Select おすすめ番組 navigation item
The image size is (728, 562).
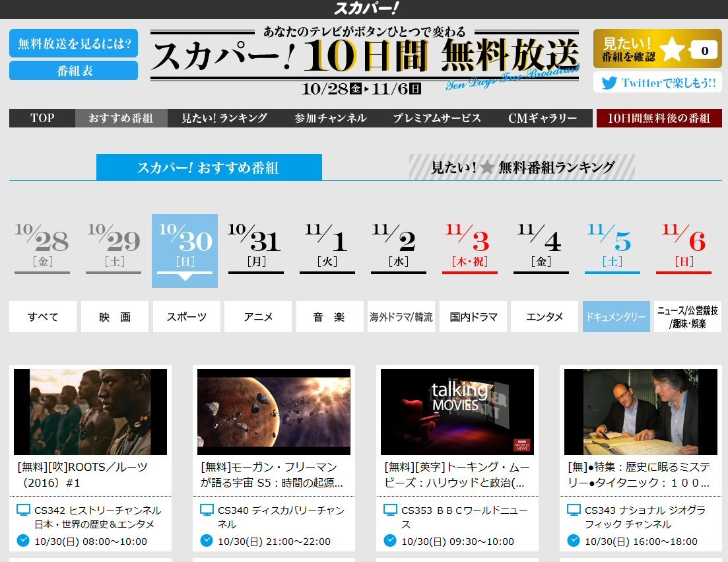121,118
